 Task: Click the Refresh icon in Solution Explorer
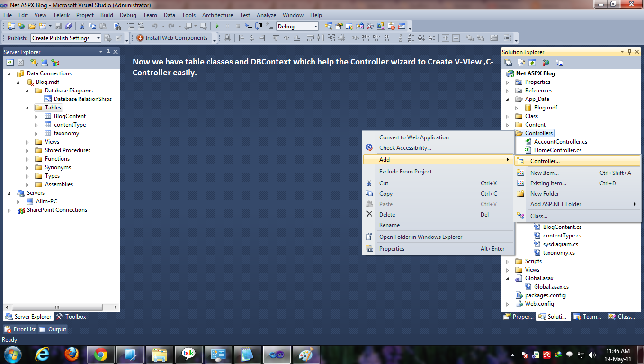coord(532,63)
